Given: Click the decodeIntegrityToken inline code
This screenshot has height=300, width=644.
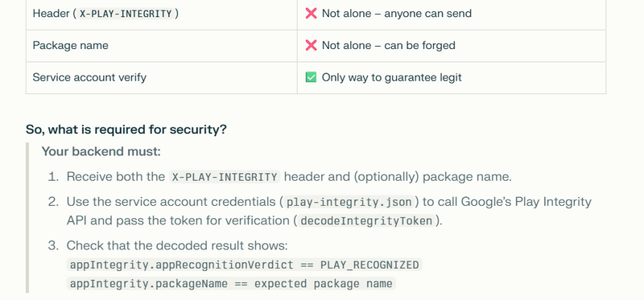Looking at the screenshot, I should pos(366,221).
